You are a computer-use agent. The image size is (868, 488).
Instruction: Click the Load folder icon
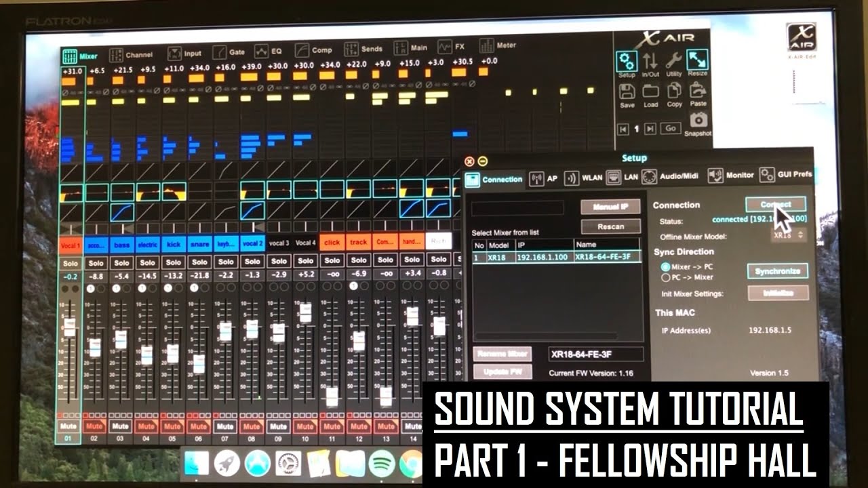pos(650,91)
